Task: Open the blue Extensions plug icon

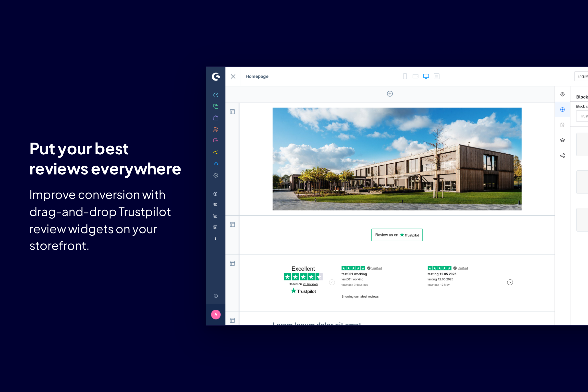Action: [216, 164]
